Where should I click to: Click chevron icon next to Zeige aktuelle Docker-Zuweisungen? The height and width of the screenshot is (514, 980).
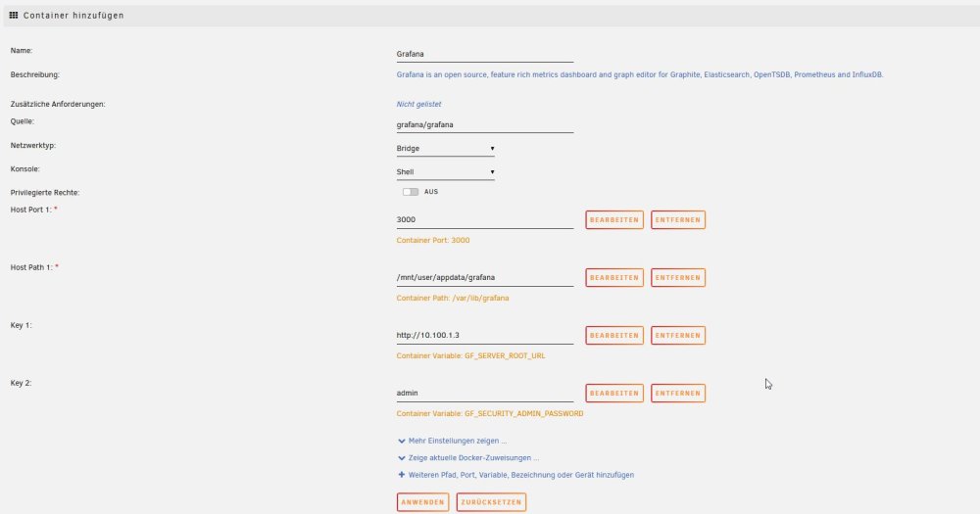(401, 458)
